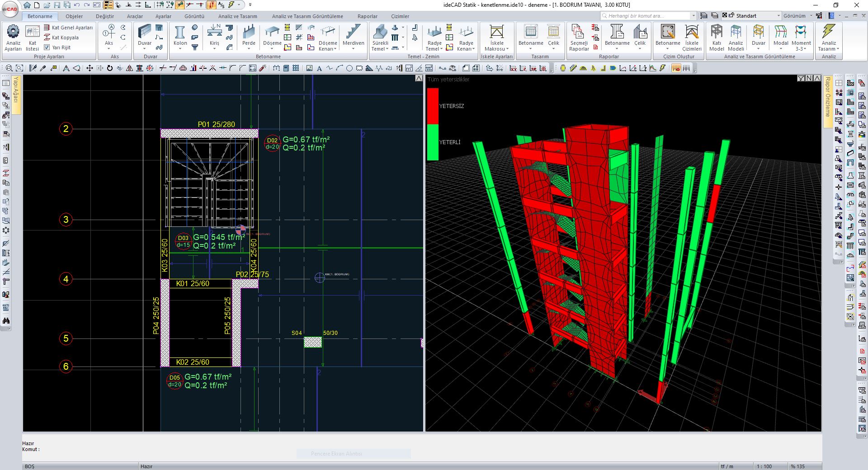Screen dimensions: 868x470
Task: Open the Kat listesi tool
Action: pyautogui.click(x=32, y=38)
